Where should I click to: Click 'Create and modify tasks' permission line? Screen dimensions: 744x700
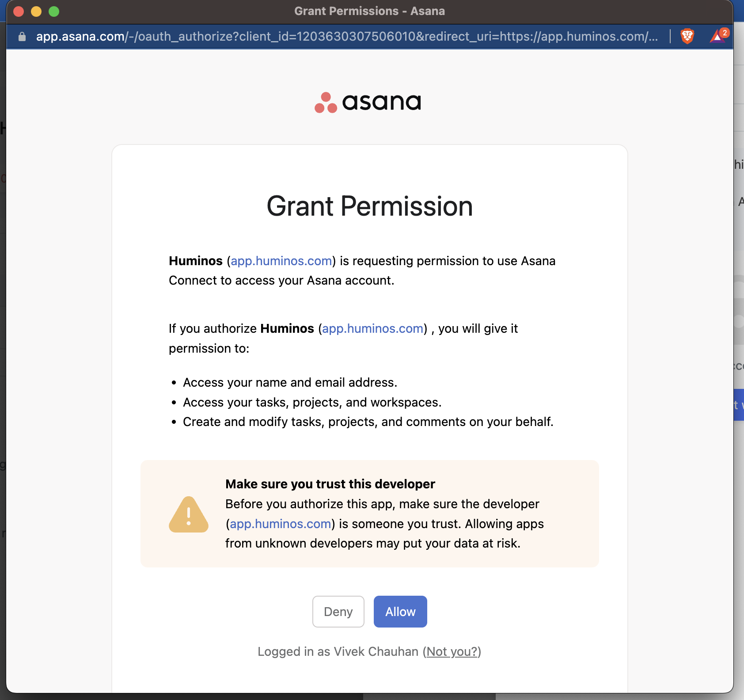click(368, 422)
